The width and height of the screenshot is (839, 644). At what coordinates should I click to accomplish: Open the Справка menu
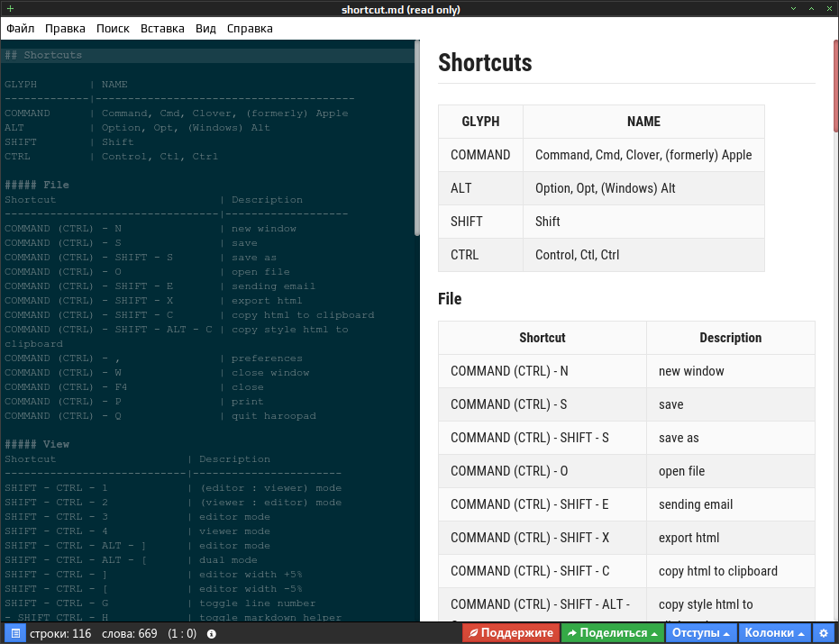[x=250, y=28]
